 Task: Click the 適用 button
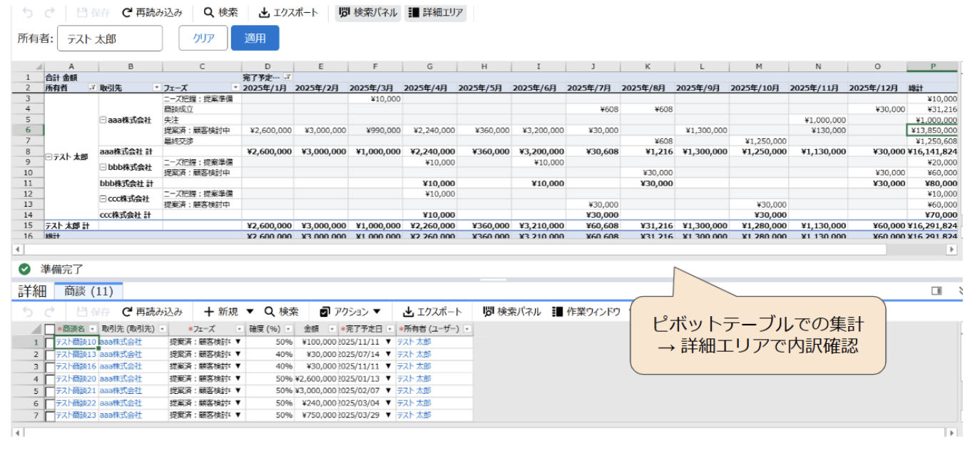tap(255, 38)
